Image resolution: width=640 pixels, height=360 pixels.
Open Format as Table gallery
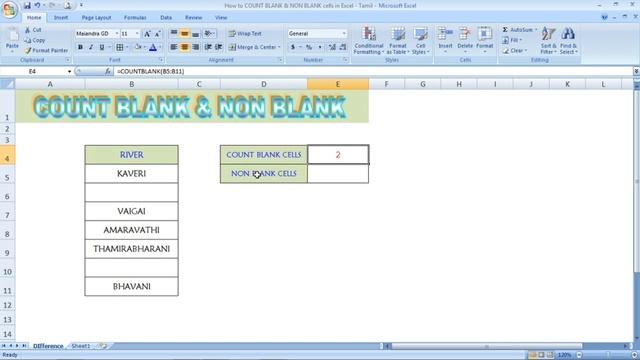(398, 40)
